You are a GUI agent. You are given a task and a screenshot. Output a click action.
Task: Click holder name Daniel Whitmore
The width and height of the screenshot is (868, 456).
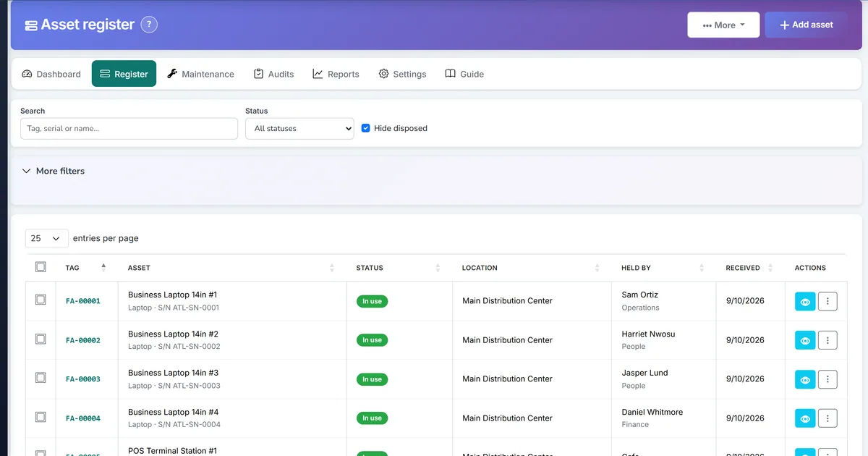pyautogui.click(x=652, y=413)
